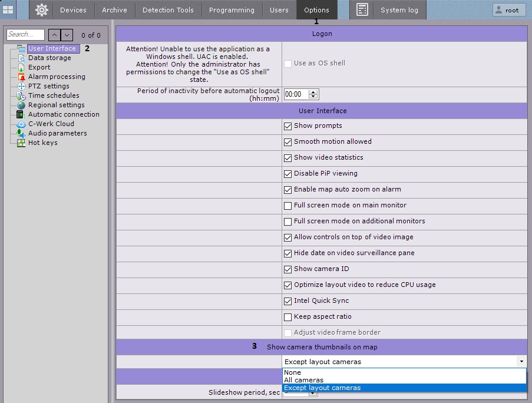Open the Archive tab
532x403 pixels.
tap(114, 10)
